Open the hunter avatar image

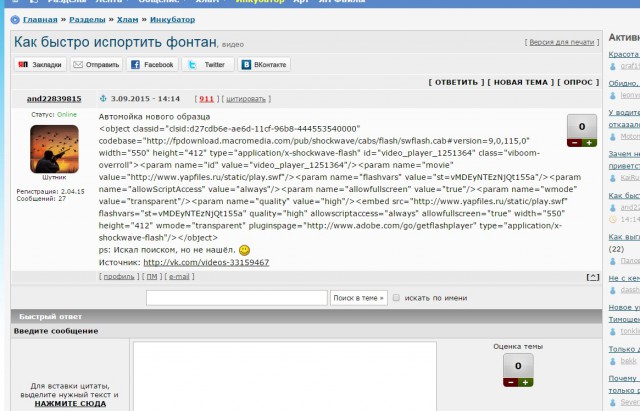point(54,149)
